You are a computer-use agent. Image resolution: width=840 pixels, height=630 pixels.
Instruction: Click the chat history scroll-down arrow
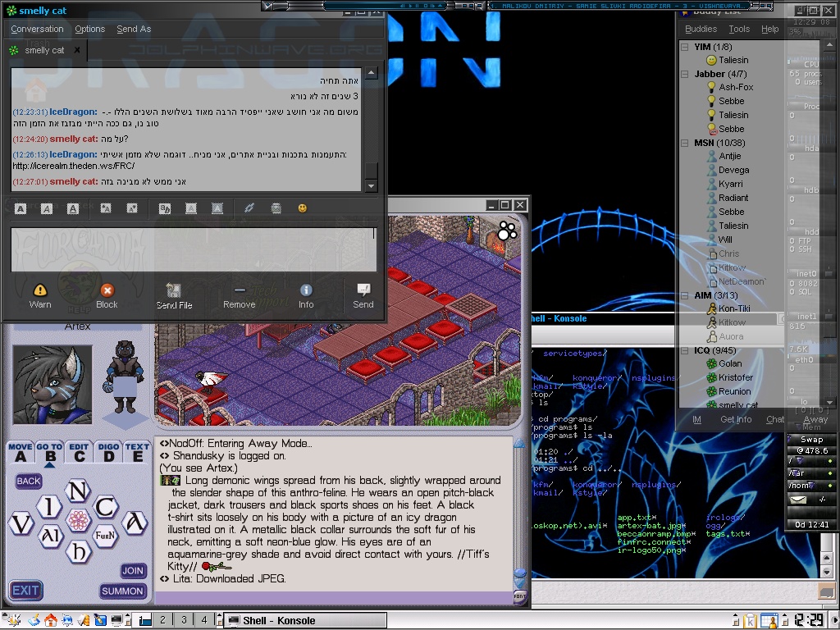[372, 186]
